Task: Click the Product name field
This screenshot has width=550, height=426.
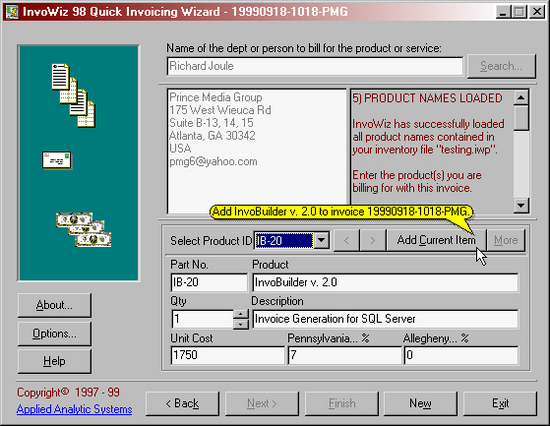Action: (385, 282)
